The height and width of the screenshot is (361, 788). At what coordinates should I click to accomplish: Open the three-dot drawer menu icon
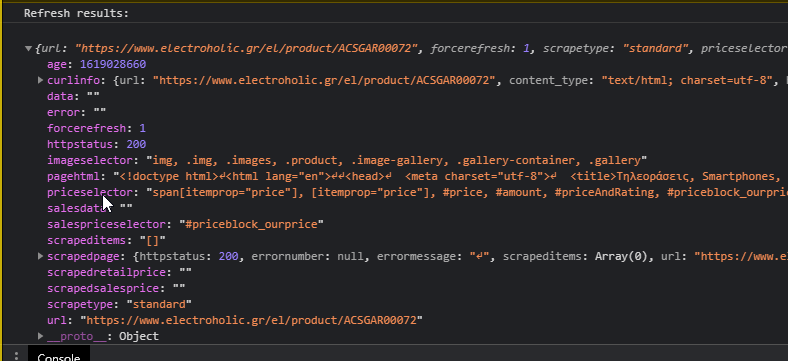(x=16, y=356)
